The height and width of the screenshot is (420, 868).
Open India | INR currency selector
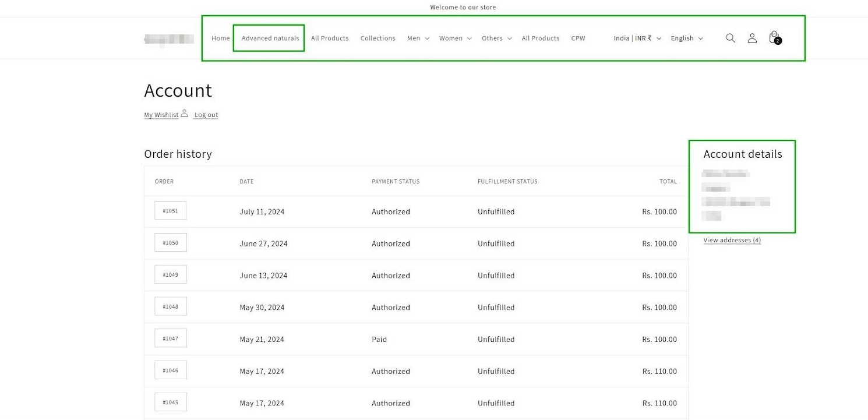(637, 38)
